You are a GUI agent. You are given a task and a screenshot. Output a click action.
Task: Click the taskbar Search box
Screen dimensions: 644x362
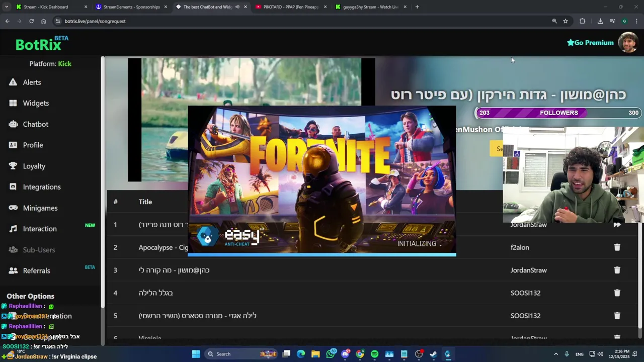tap(242, 354)
